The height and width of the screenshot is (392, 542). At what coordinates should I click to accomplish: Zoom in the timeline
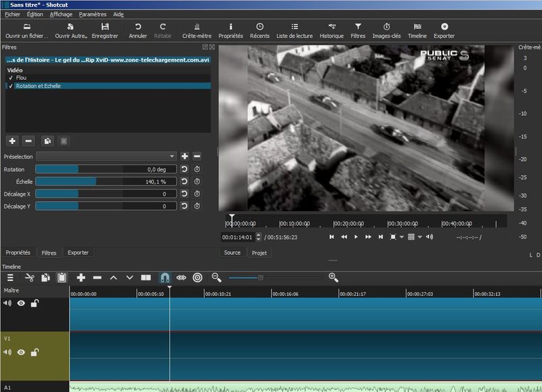point(333,278)
